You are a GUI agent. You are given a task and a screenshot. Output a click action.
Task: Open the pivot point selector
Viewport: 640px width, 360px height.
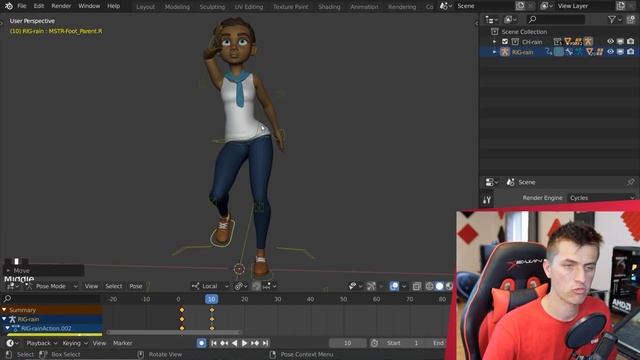tap(241, 286)
